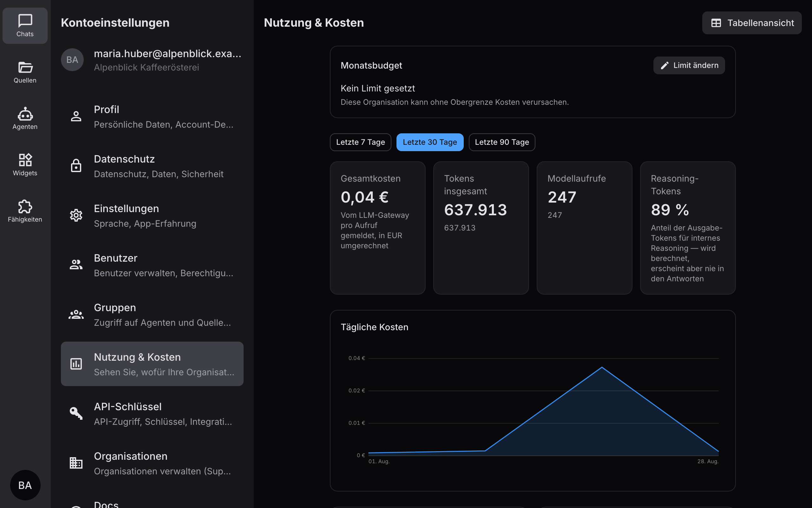Click the Kein Limit gesetzt text
812x508 pixels.
(x=377, y=88)
